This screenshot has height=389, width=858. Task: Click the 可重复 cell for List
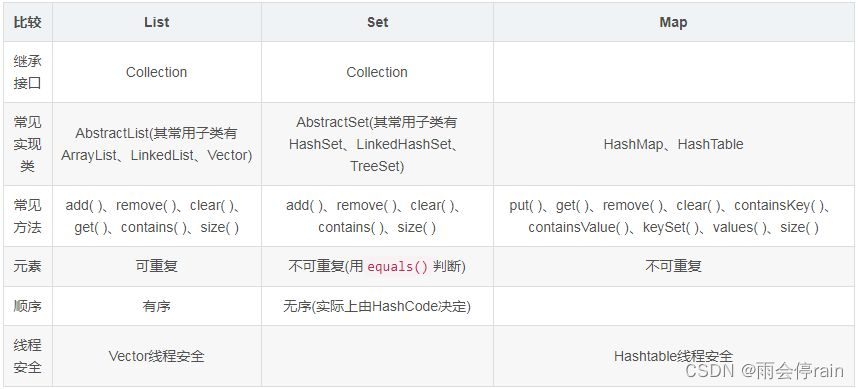tap(156, 266)
